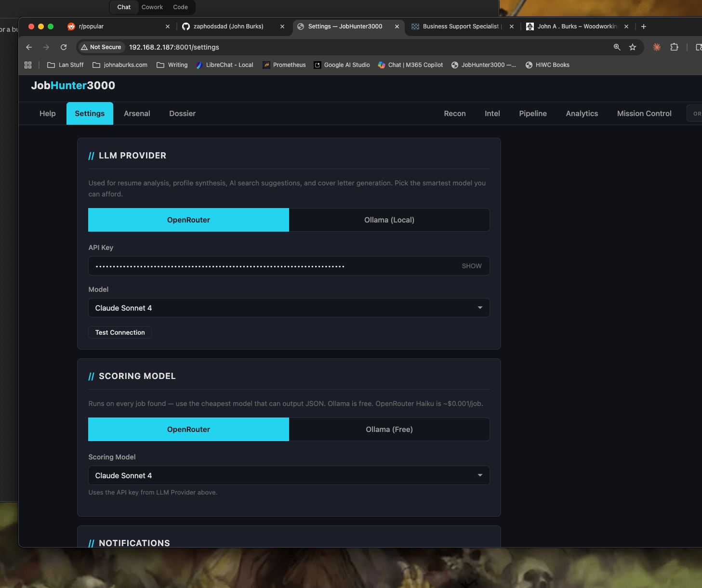Go to the Recon page
The image size is (702, 588).
click(x=455, y=114)
